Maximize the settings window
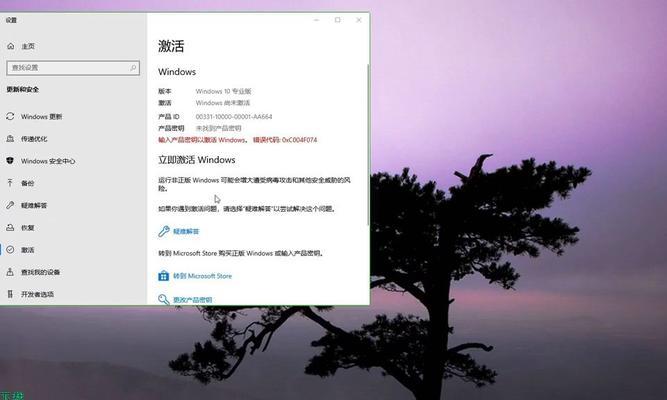Screen dimensions: 667x400 (x=337, y=20)
